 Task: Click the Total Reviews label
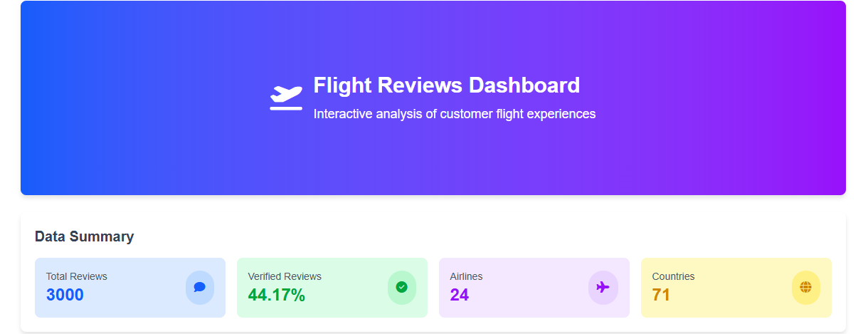pyautogui.click(x=77, y=276)
